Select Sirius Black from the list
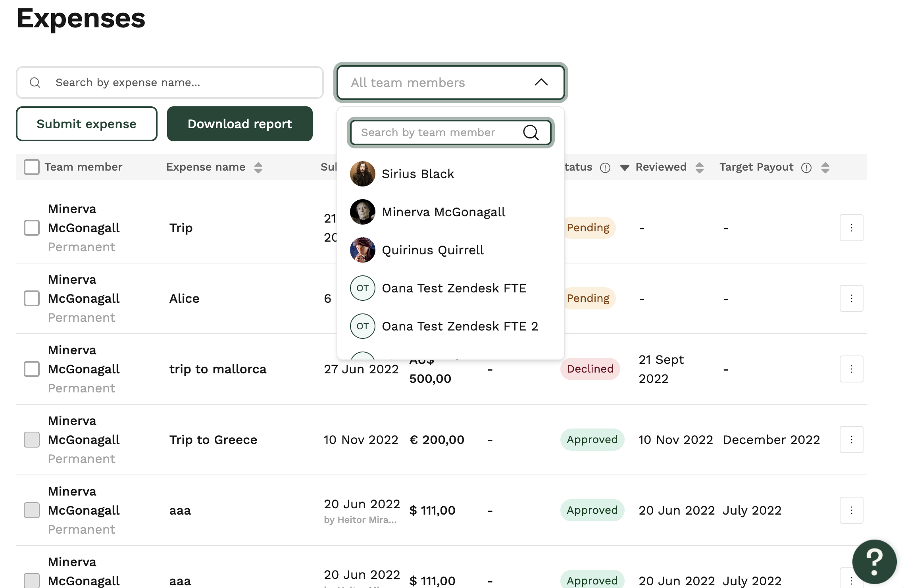Viewport: 904px width, 588px height. click(x=451, y=174)
